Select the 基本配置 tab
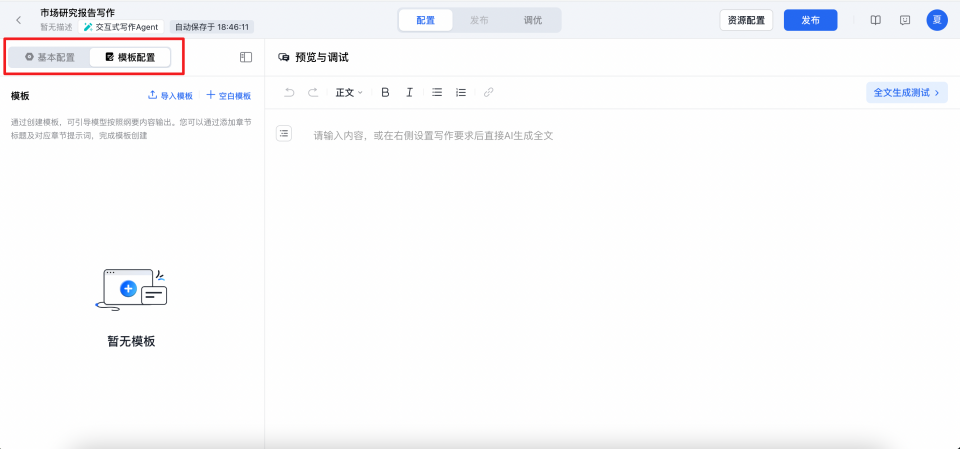This screenshot has height=449, width=960. pos(50,58)
